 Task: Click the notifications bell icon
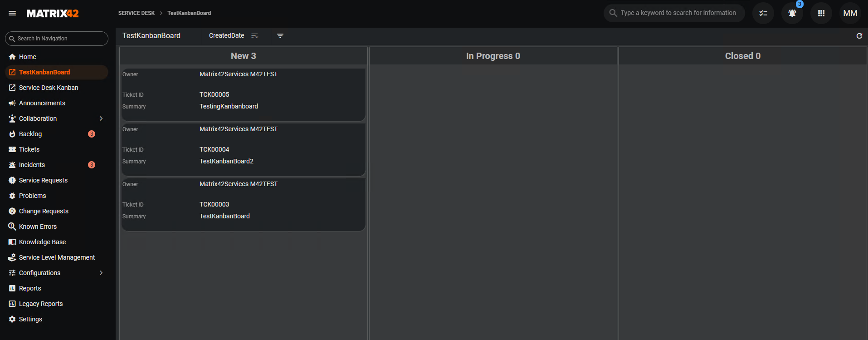pyautogui.click(x=792, y=13)
